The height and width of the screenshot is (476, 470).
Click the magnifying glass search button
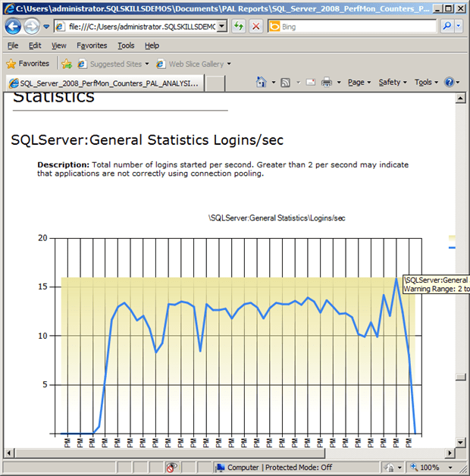(447, 27)
